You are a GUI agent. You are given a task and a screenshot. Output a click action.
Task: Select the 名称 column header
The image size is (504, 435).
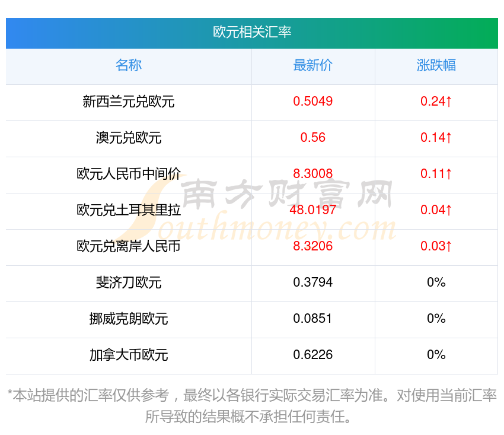(129, 65)
